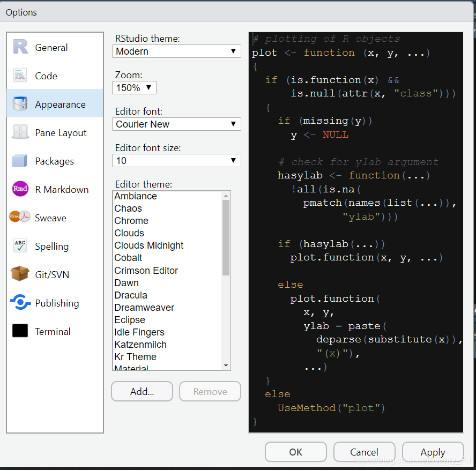476x470 pixels.
Task: Open the Editor font Courier New dropdown
Action: (x=176, y=124)
